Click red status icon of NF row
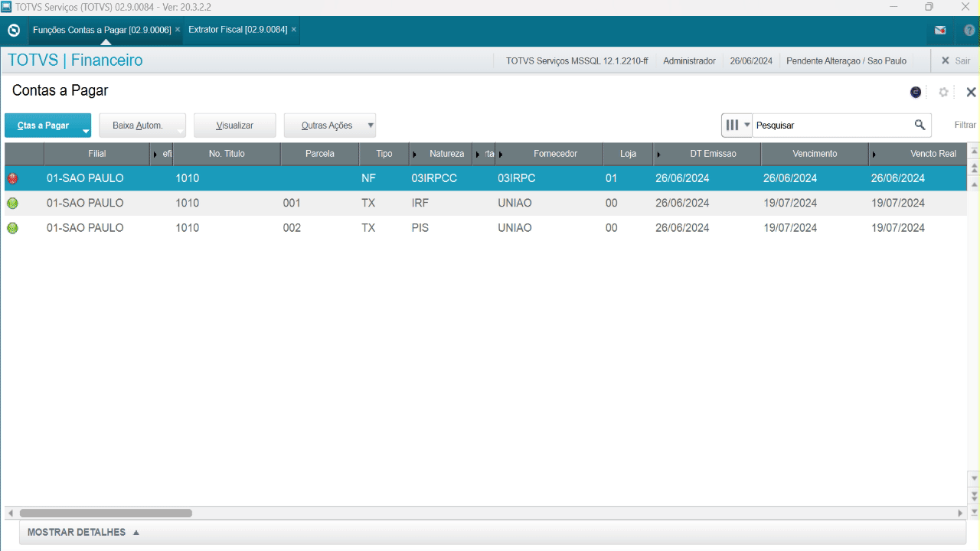980x551 pixels. tap(12, 179)
